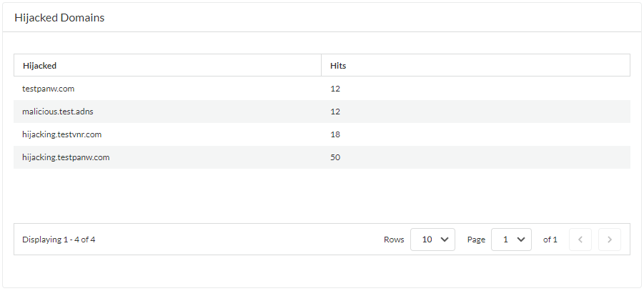Sort by the Hijacked column header
This screenshot has width=644, height=291.
click(40, 66)
